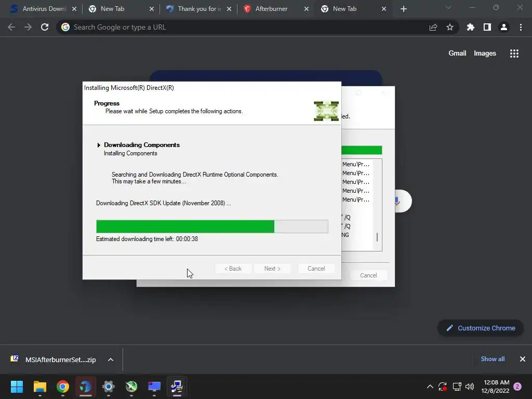Switch to the Afterburner tab

coord(275,9)
